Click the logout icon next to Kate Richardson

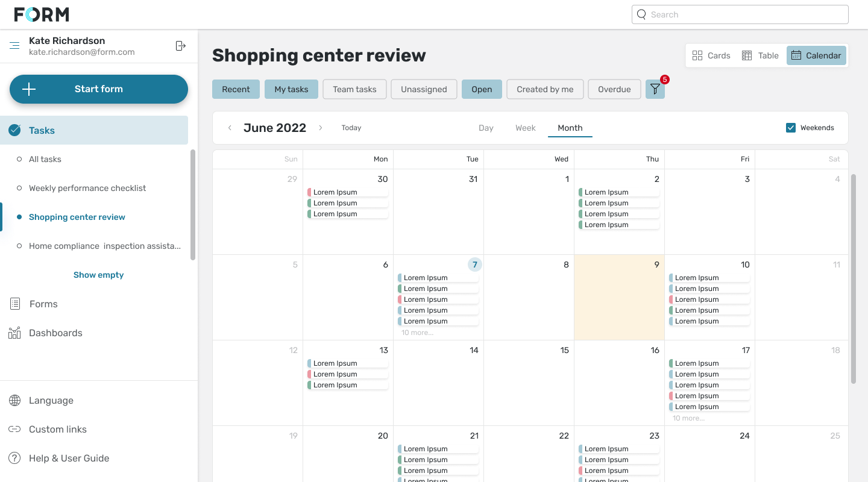pyautogui.click(x=180, y=45)
